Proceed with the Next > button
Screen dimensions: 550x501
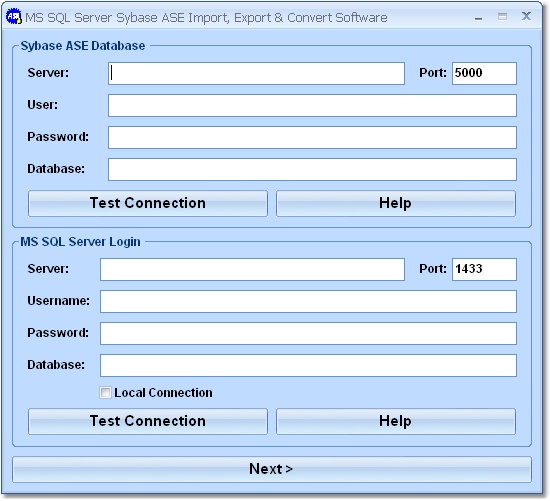point(272,469)
